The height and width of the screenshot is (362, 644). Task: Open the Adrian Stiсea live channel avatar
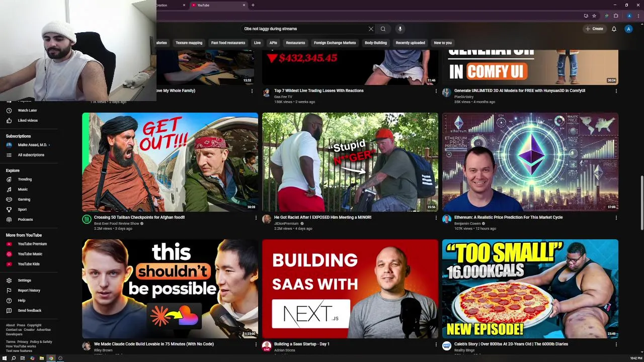coord(267,345)
